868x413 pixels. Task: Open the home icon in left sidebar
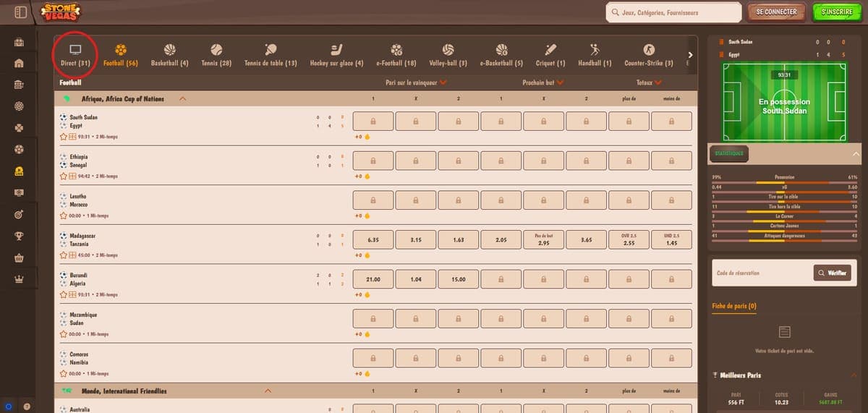click(x=20, y=63)
